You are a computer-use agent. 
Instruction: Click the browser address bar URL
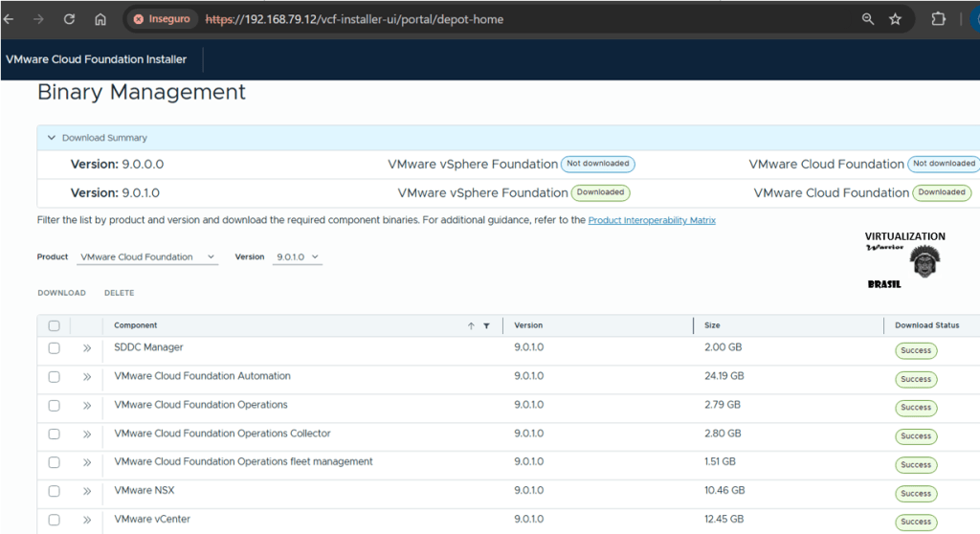354,19
